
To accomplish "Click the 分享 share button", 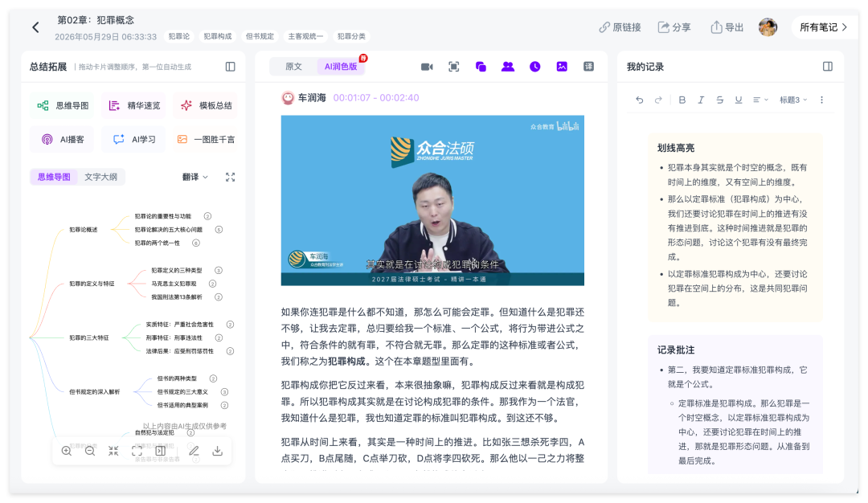I will click(674, 27).
